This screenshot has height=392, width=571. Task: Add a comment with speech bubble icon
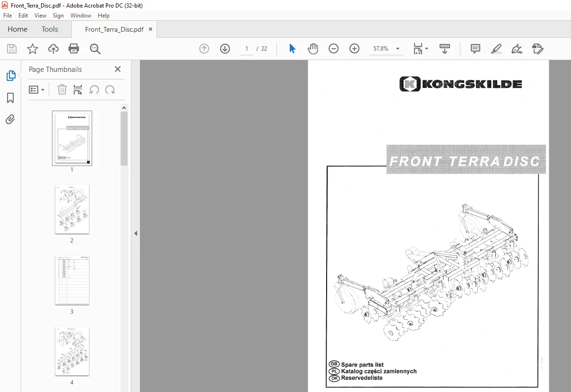tap(476, 49)
